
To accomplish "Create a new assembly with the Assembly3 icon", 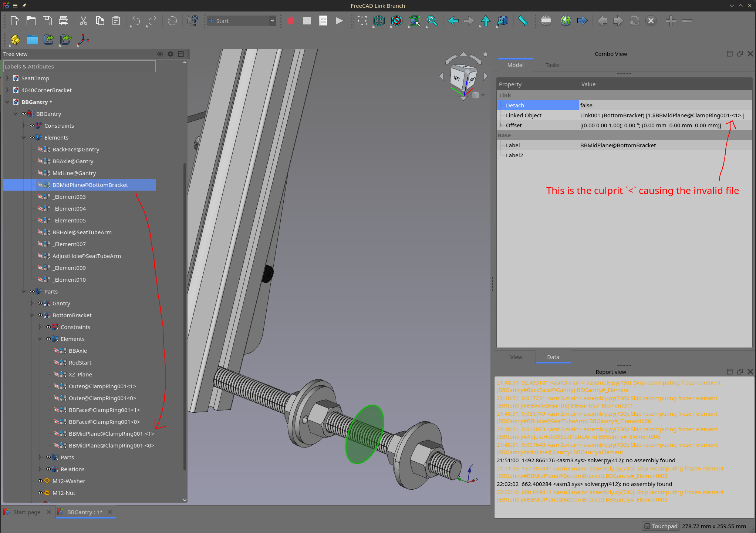I will tap(15, 40).
